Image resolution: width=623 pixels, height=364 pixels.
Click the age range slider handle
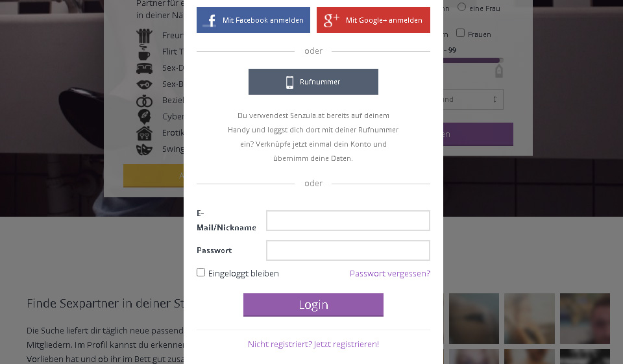499,61
